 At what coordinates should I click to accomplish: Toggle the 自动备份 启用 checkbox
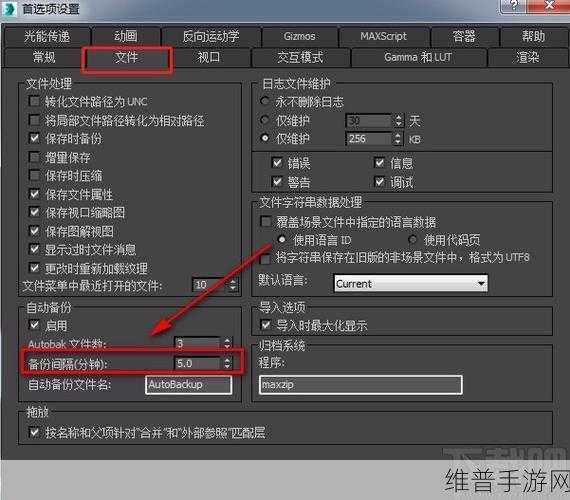pos(34,325)
